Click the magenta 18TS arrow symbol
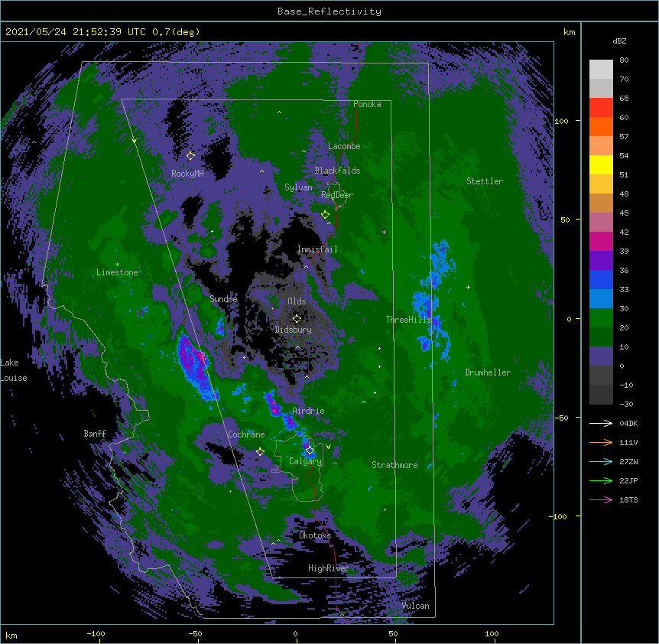 (x=601, y=499)
